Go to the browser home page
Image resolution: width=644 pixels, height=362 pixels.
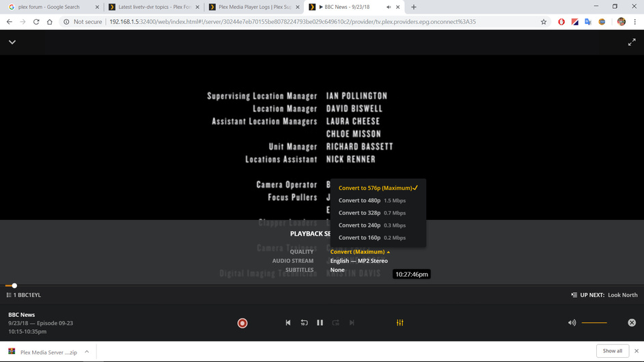click(50, 22)
